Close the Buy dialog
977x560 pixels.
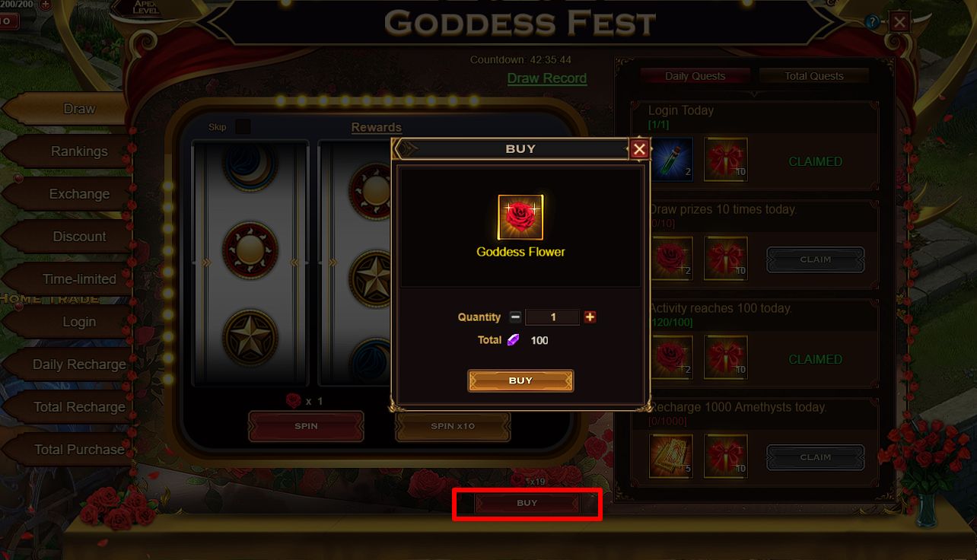[639, 149]
